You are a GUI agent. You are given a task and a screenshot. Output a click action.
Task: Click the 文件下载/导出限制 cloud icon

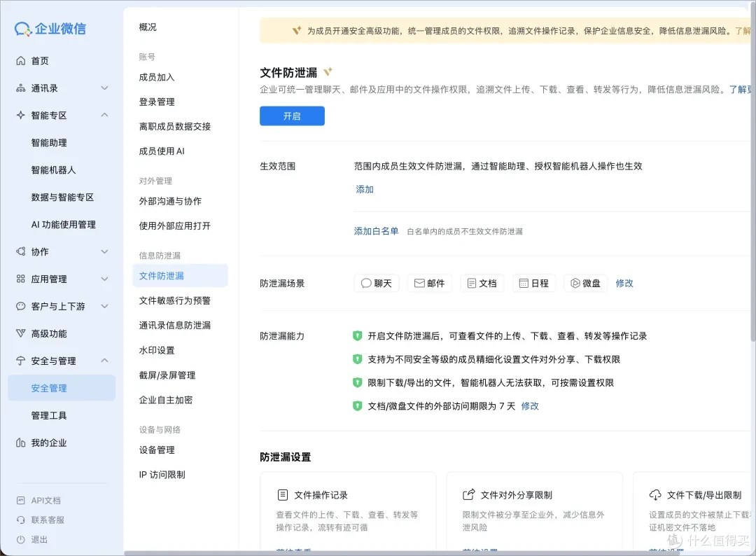655,495
